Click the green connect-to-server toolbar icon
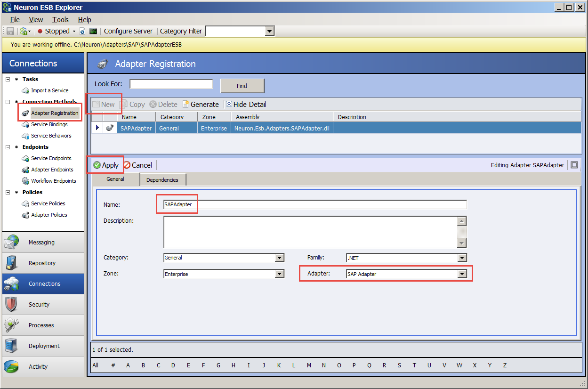Viewport: 588px width, 389px height. click(24, 31)
